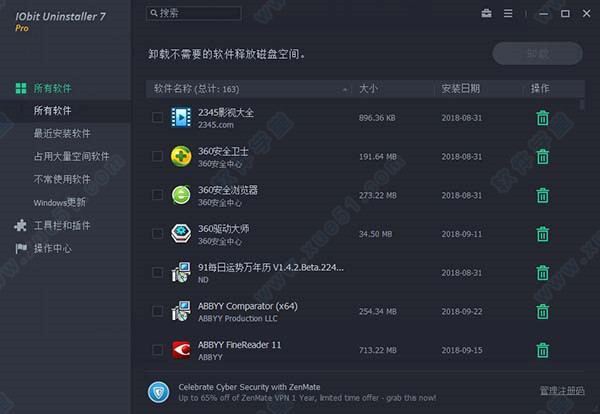This screenshot has width=600, height=414.
Task: Click the IObit Uninstaller 7 Pro logo
Action: pos(60,21)
